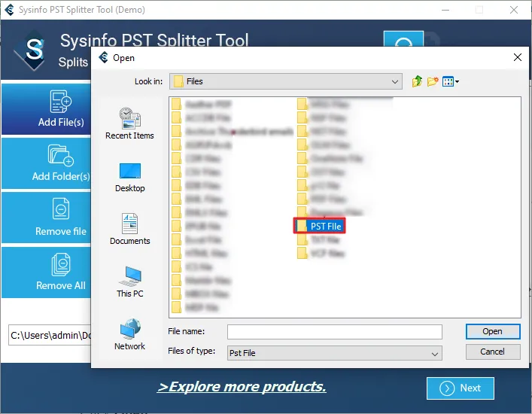Click the Next button in main window
The width and height of the screenshot is (532, 414).
(460, 388)
